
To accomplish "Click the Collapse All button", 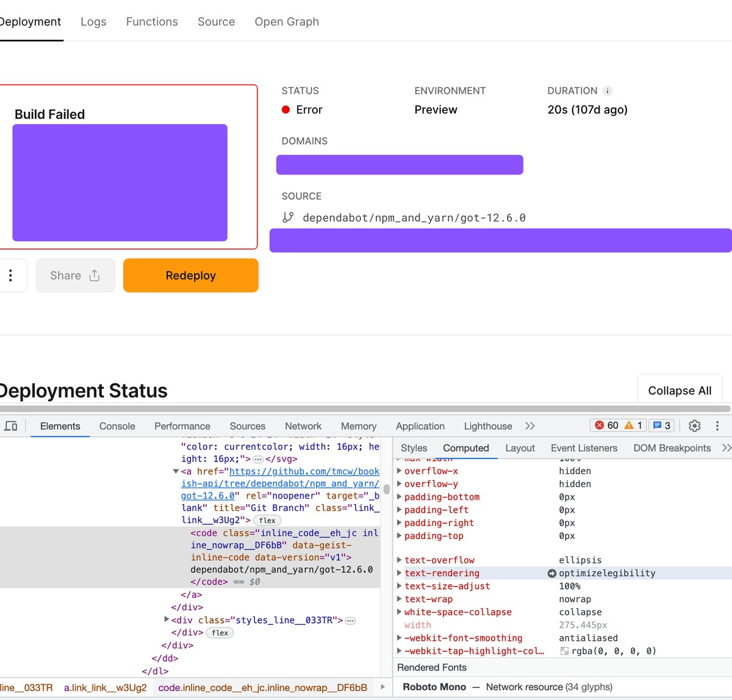I will [680, 391].
